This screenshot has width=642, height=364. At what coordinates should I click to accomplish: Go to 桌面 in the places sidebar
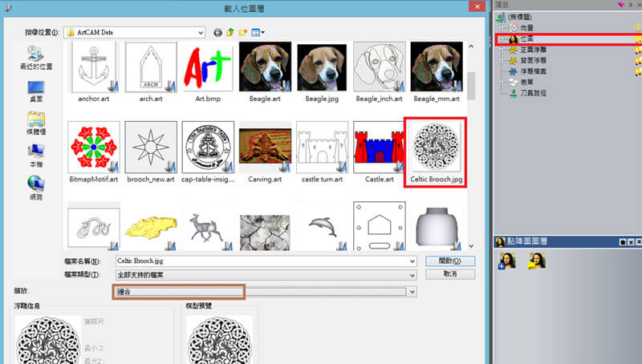(36, 91)
